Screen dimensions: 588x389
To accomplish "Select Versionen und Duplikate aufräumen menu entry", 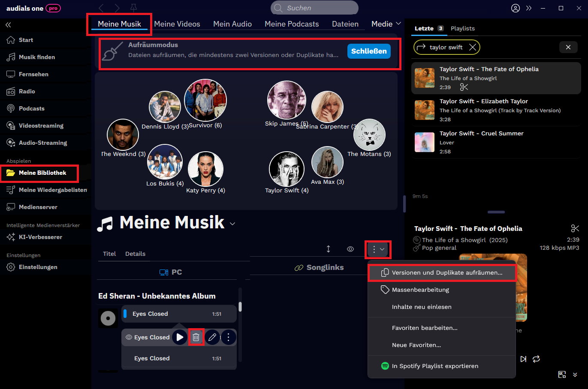I will [442, 272].
